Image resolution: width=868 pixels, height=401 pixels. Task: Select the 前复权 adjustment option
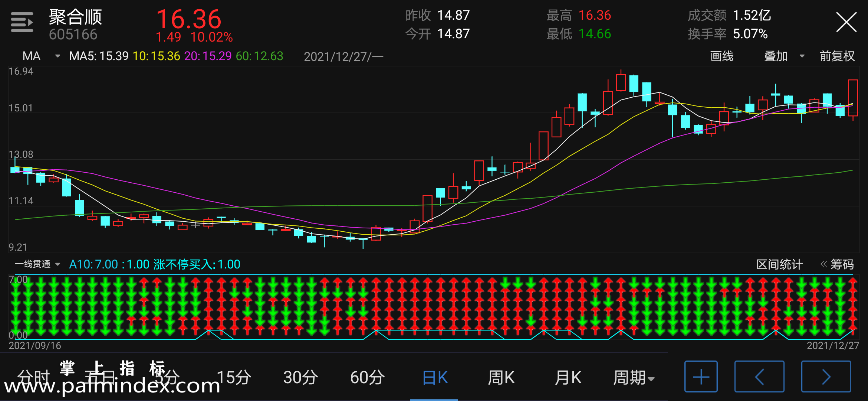pyautogui.click(x=837, y=56)
